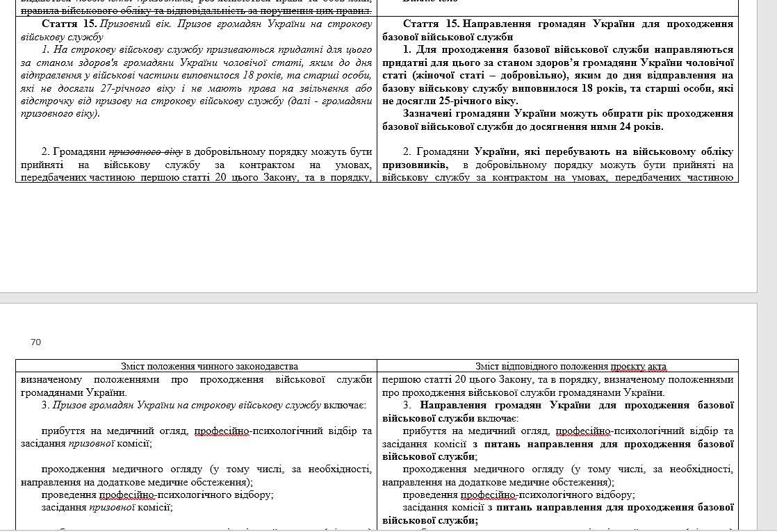777x532 pixels.
Task: Click the struck-through words "призовного віку"
Action: pos(146,151)
